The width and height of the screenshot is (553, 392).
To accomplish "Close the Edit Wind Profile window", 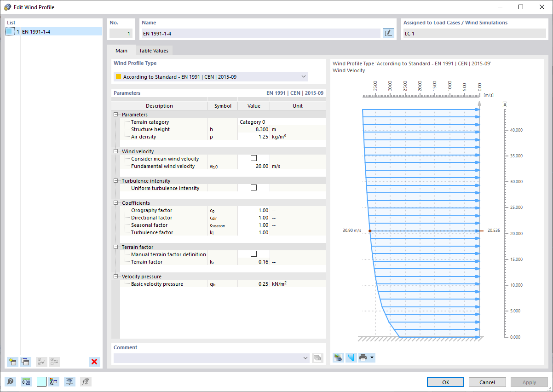I will point(542,7).
